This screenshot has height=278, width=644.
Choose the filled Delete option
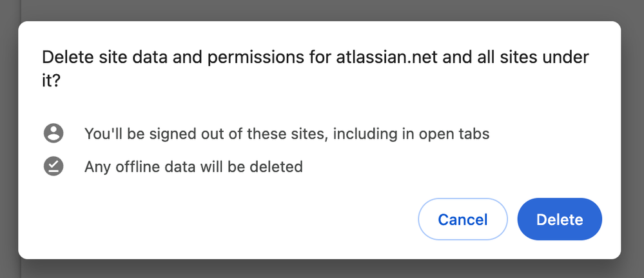[x=560, y=219]
